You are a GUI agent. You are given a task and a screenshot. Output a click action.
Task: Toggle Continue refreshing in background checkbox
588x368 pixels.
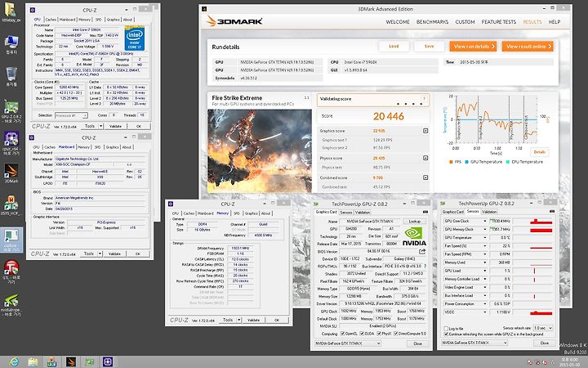pyautogui.click(x=446, y=334)
